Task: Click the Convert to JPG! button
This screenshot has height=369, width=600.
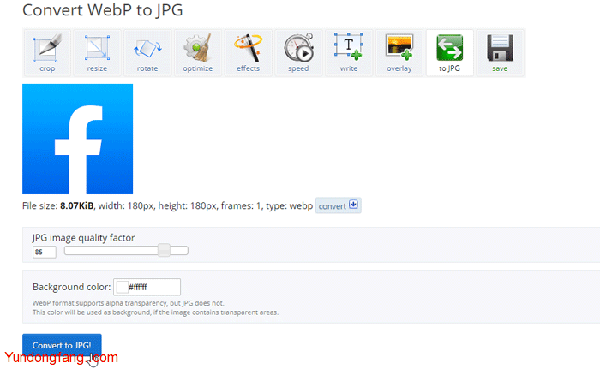Action: [62, 345]
